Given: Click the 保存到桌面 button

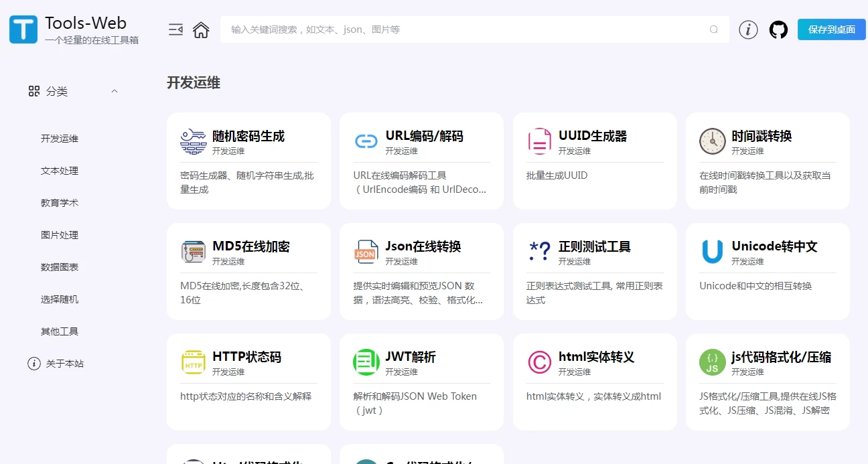Looking at the screenshot, I should (831, 29).
